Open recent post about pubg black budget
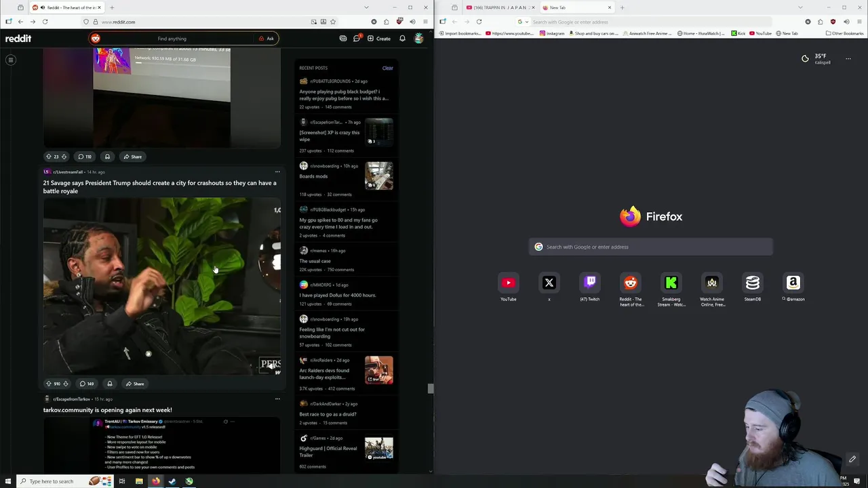This screenshot has height=488, width=868. (x=344, y=95)
